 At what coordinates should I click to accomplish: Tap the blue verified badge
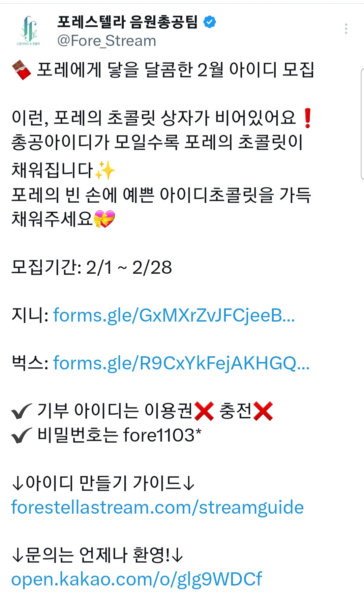(x=210, y=22)
